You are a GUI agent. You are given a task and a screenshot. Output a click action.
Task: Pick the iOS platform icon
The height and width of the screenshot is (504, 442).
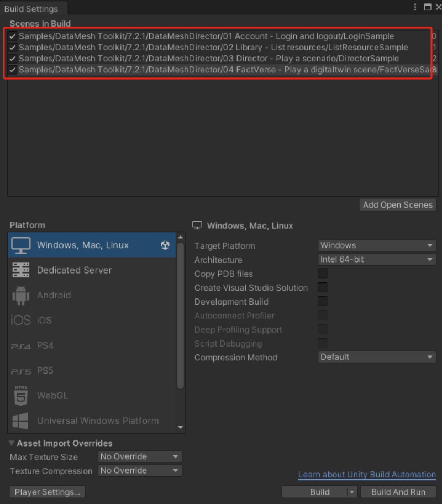[21, 320]
